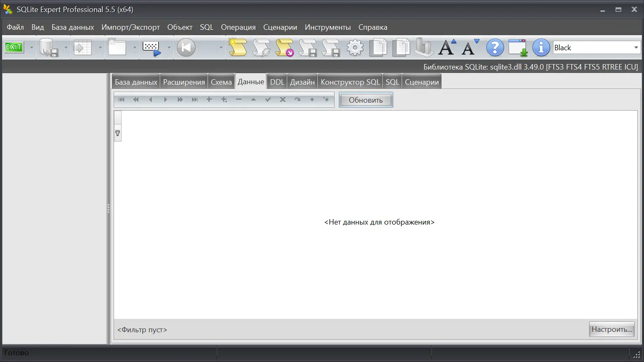Open the Сценарии menu in menu bar
This screenshot has height=362, width=644.
click(280, 27)
